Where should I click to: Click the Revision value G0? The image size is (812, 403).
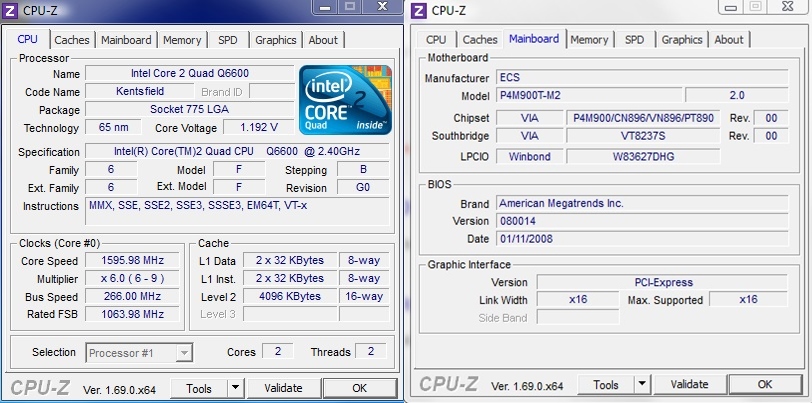pyautogui.click(x=363, y=187)
